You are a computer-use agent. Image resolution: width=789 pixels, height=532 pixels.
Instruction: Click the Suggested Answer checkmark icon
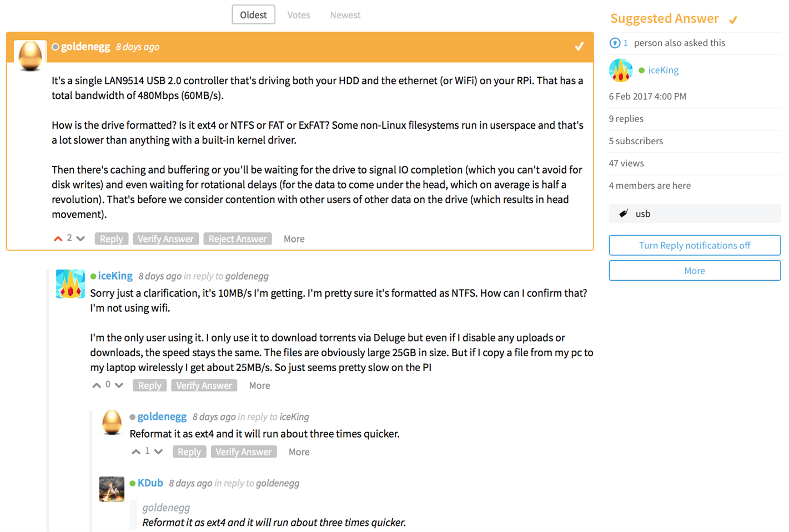pyautogui.click(x=733, y=20)
